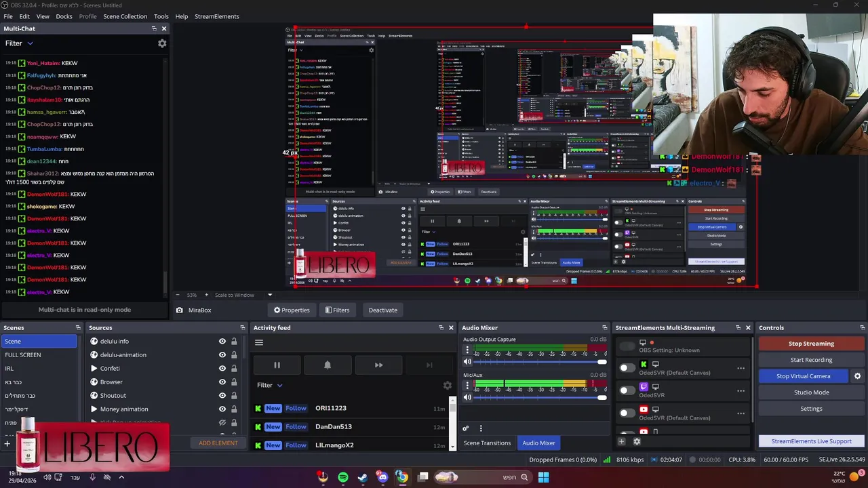
Task: Open Spotify from the taskbar
Action: 343,477
